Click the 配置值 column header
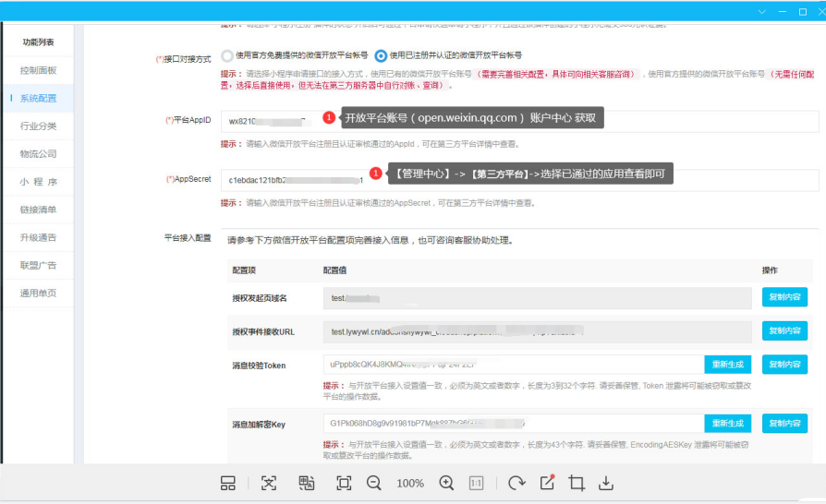Image resolution: width=826 pixels, height=504 pixels. pyautogui.click(x=334, y=270)
